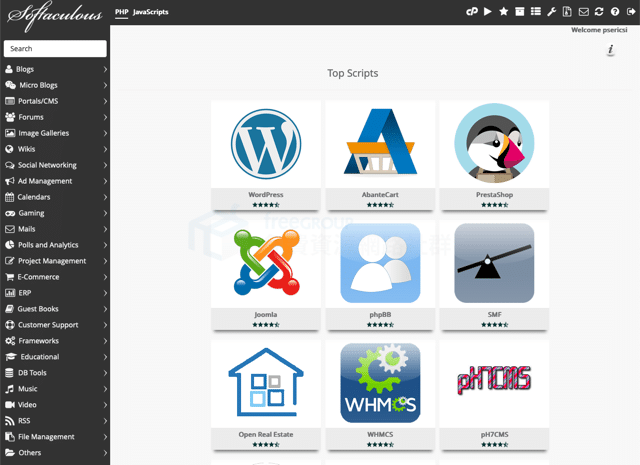640x465 pixels.
Task: Click the WHMCS logo thumbnail
Action: [380, 383]
